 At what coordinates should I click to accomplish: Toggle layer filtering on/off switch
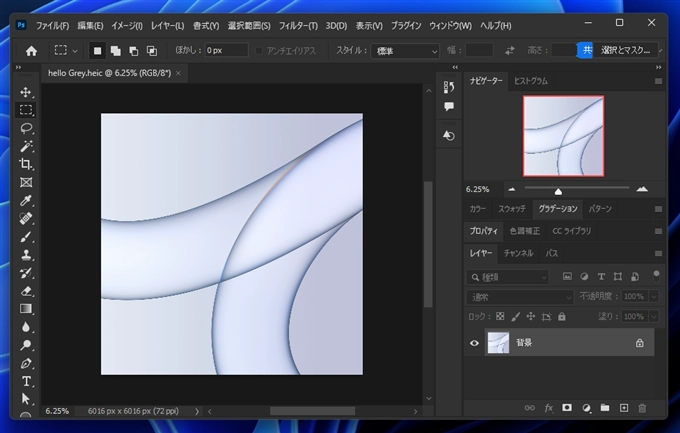tap(656, 276)
